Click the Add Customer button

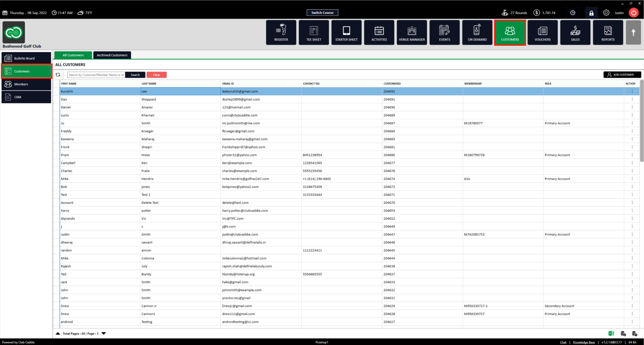point(622,75)
